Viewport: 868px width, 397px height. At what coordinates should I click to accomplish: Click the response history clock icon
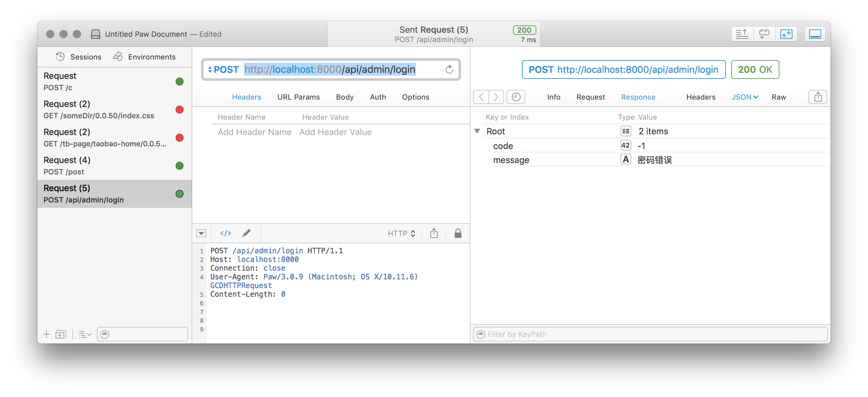click(x=516, y=97)
